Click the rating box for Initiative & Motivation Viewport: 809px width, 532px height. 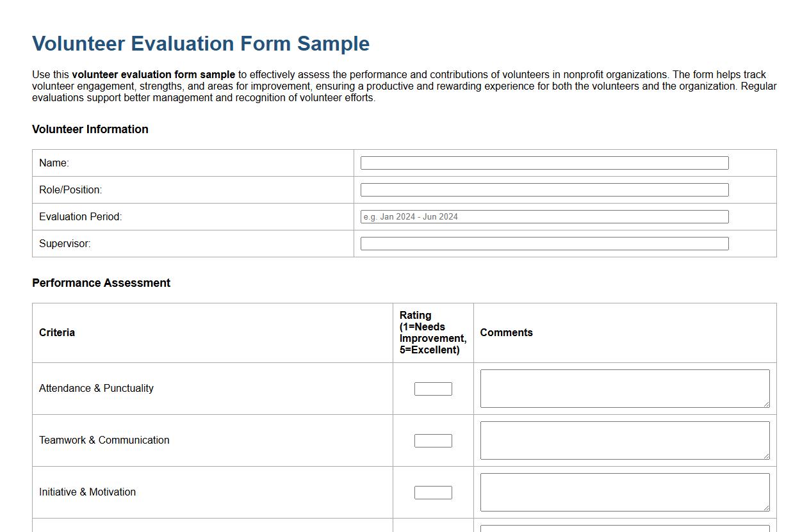(x=433, y=492)
